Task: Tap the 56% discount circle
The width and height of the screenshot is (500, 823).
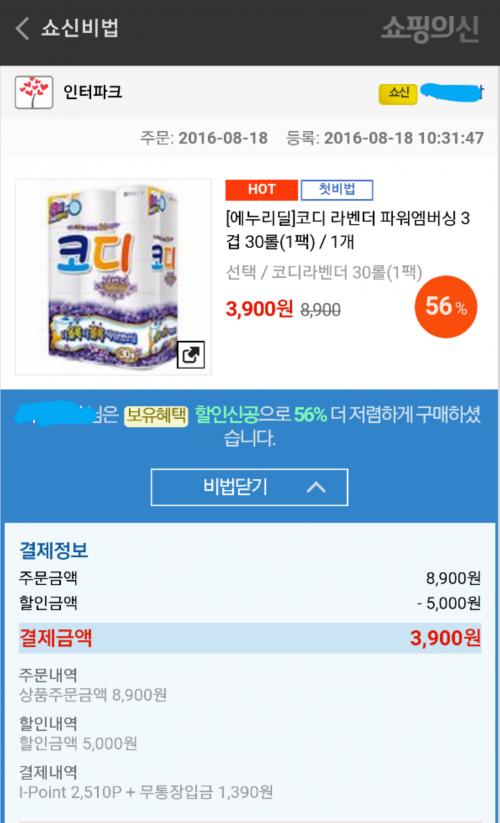Action: tap(445, 307)
